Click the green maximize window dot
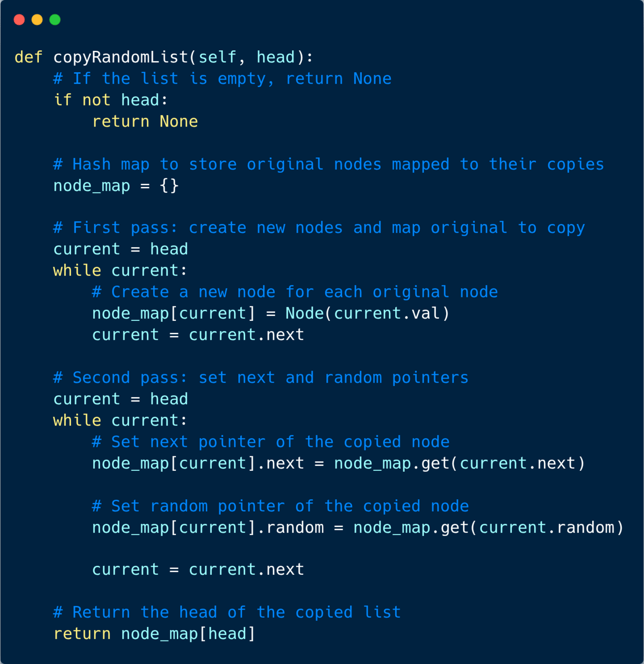This screenshot has height=664, width=644. click(55, 19)
